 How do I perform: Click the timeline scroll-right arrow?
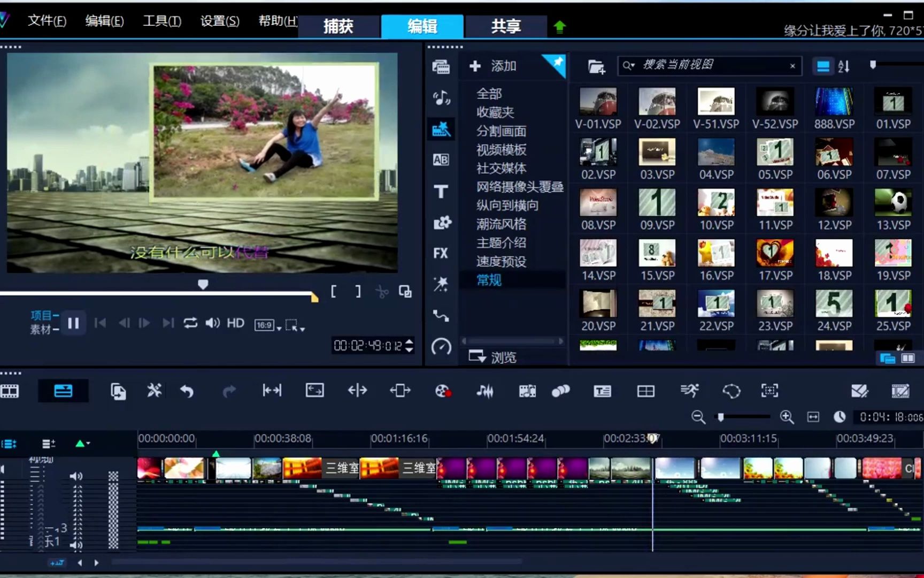(96, 562)
